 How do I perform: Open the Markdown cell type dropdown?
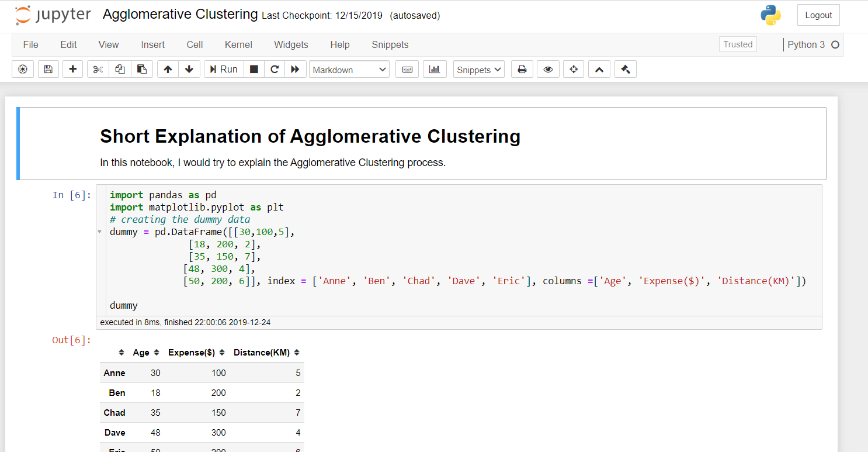349,69
